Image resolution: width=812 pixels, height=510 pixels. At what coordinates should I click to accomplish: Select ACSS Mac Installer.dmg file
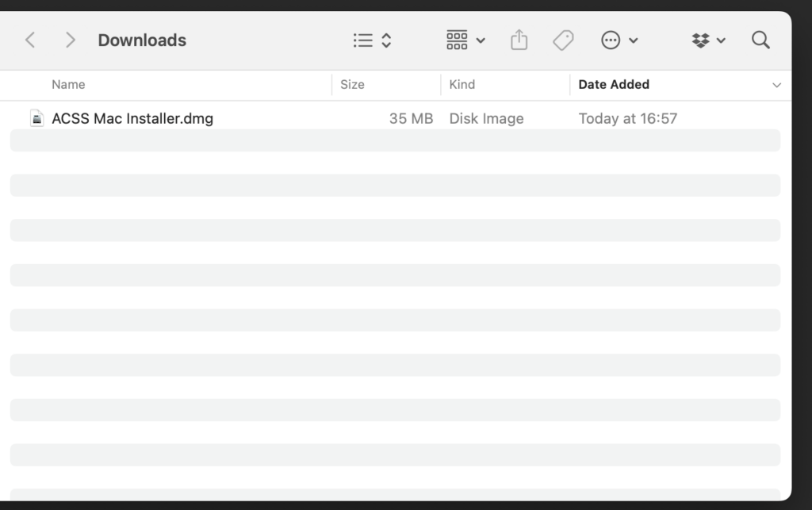(x=132, y=118)
